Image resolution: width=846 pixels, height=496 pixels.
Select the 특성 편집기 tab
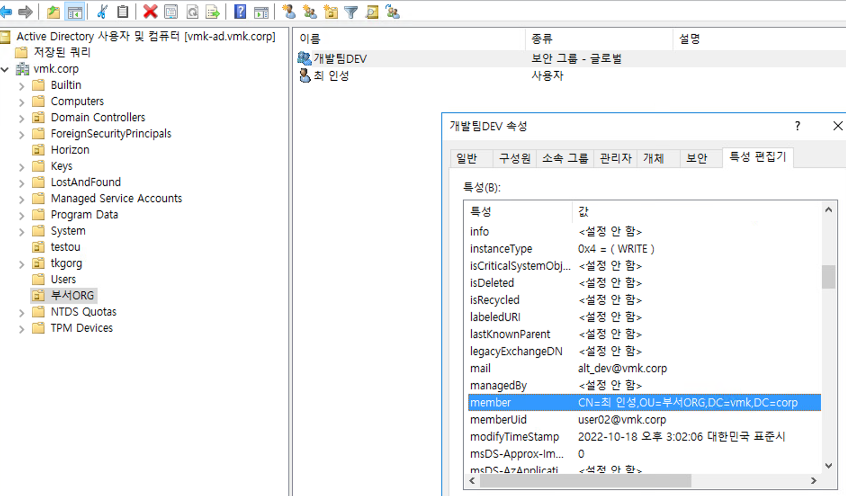click(x=758, y=157)
